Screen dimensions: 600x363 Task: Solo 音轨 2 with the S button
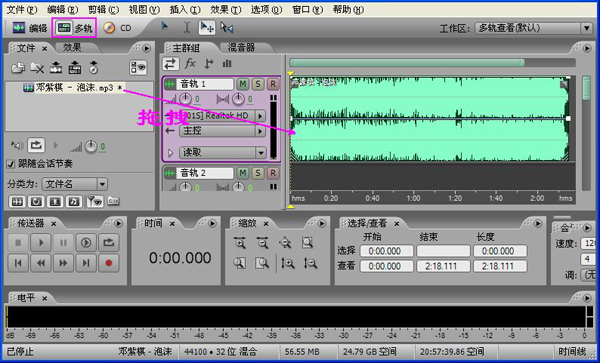[x=258, y=173]
